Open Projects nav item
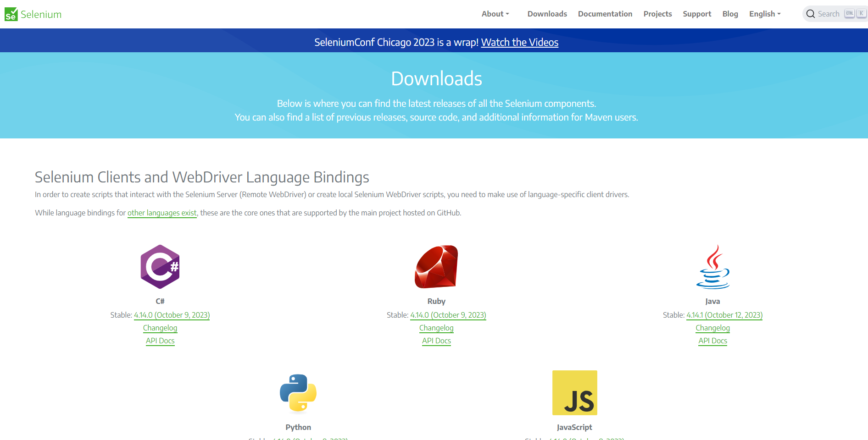 pyautogui.click(x=657, y=14)
